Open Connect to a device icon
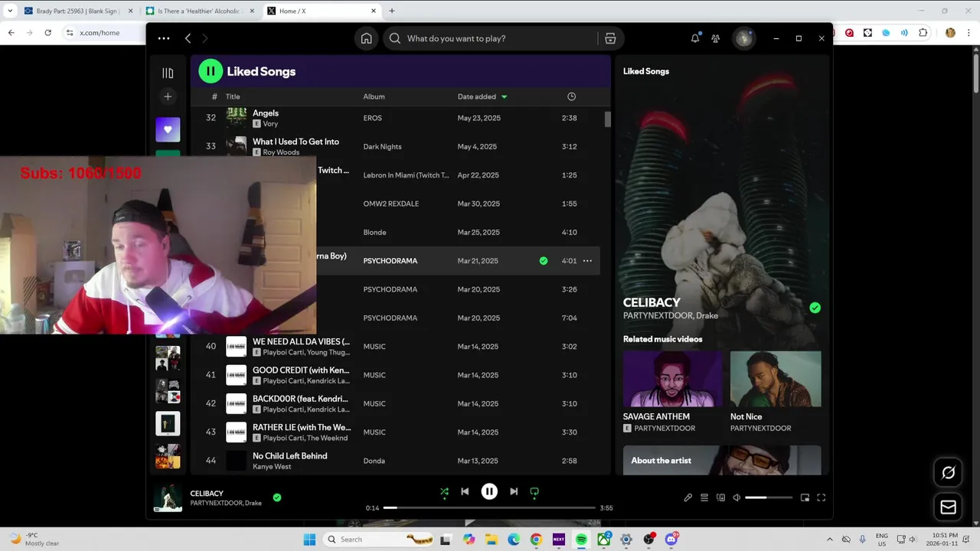 click(x=720, y=497)
